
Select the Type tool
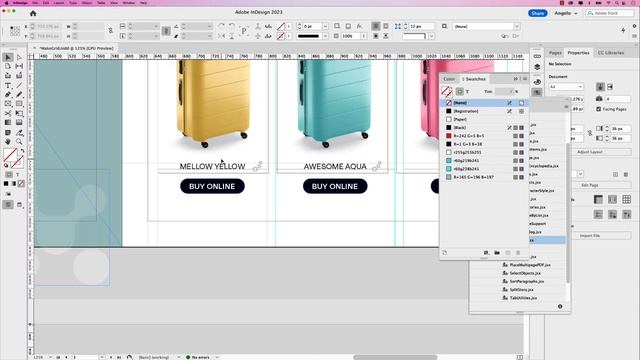click(8, 86)
